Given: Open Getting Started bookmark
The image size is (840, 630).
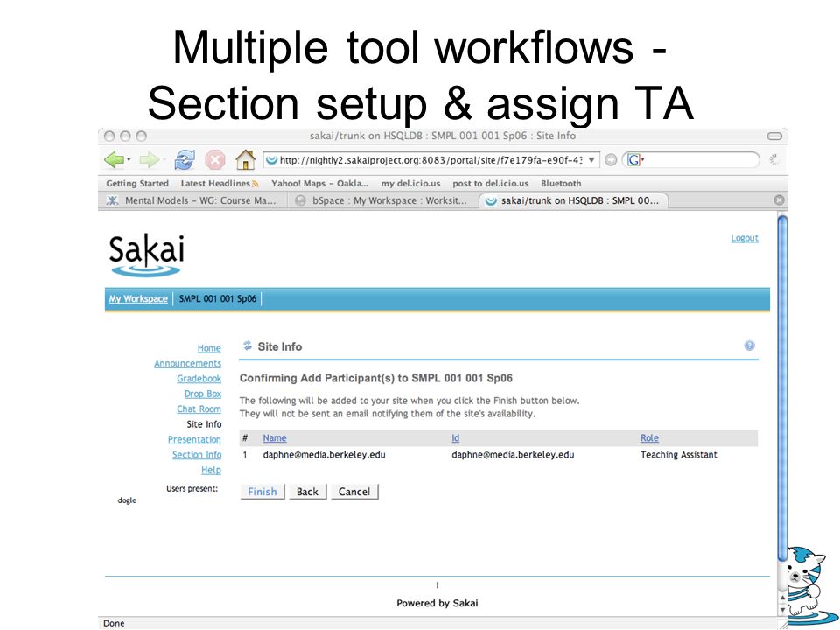Looking at the screenshot, I should (x=137, y=183).
